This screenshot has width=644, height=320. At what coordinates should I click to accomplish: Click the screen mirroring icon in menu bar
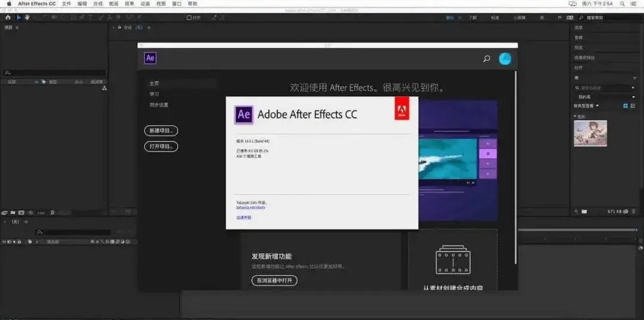tap(572, 4)
